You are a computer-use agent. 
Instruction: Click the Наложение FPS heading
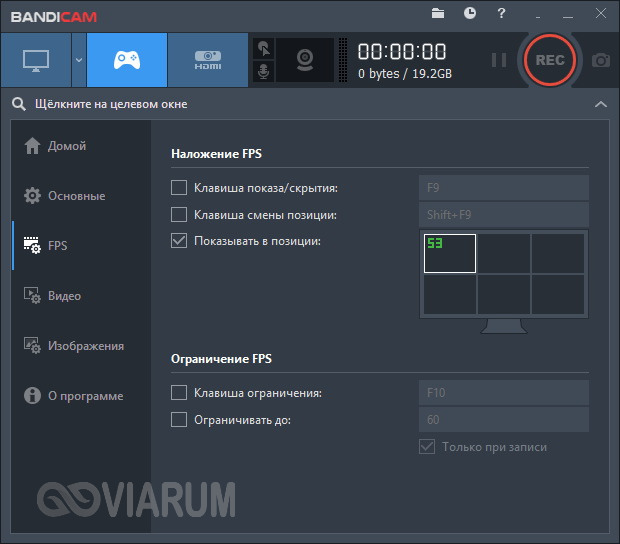click(216, 154)
